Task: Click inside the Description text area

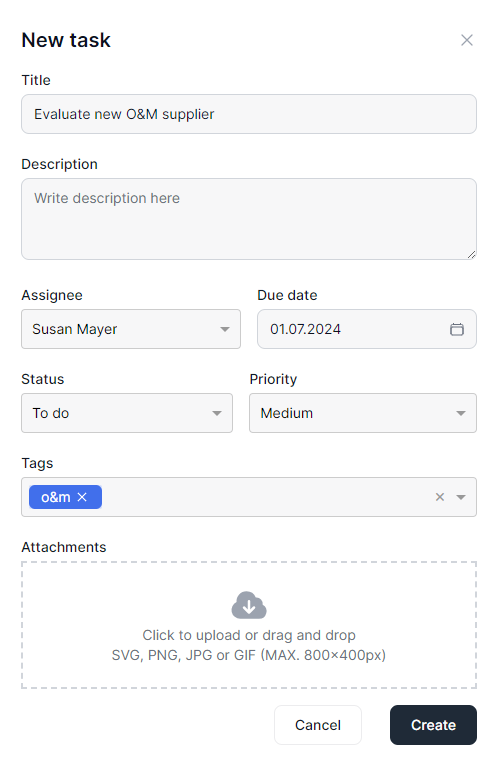Action: [249, 219]
